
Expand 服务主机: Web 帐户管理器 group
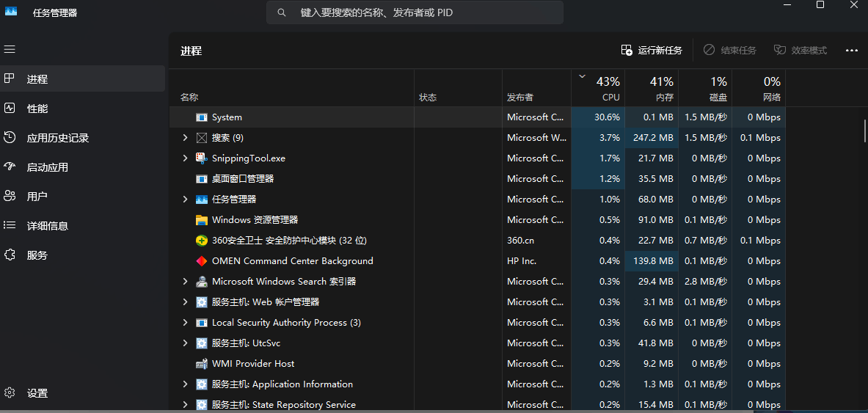click(186, 301)
